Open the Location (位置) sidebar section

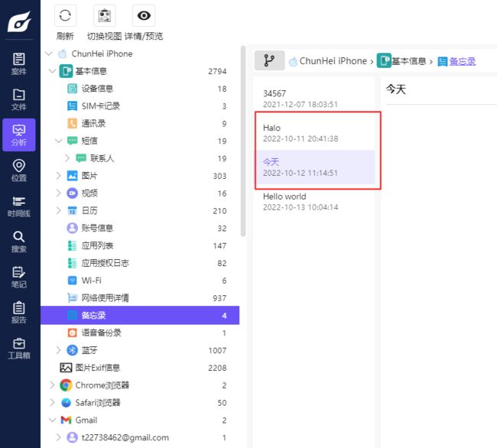click(x=18, y=170)
